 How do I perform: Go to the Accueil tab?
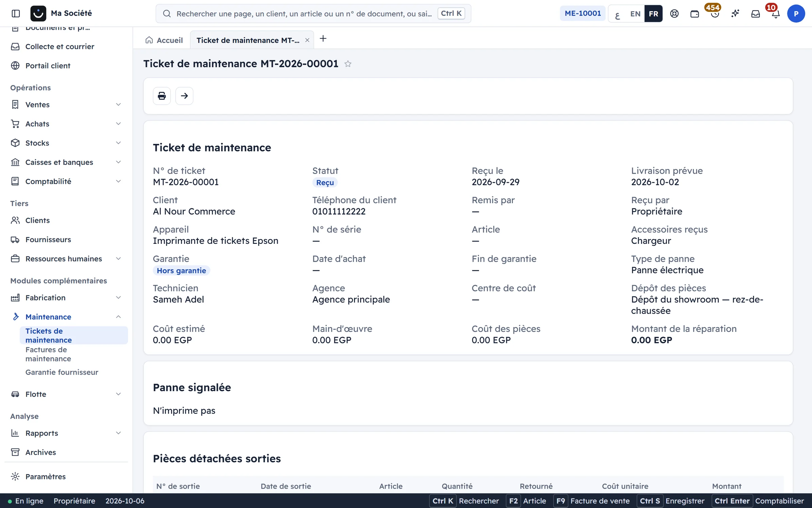point(164,40)
